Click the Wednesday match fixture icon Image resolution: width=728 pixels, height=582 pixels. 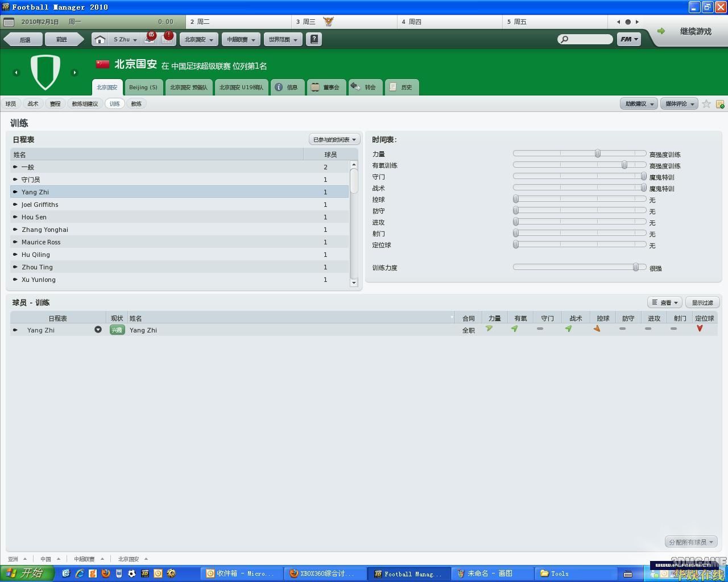(328, 22)
